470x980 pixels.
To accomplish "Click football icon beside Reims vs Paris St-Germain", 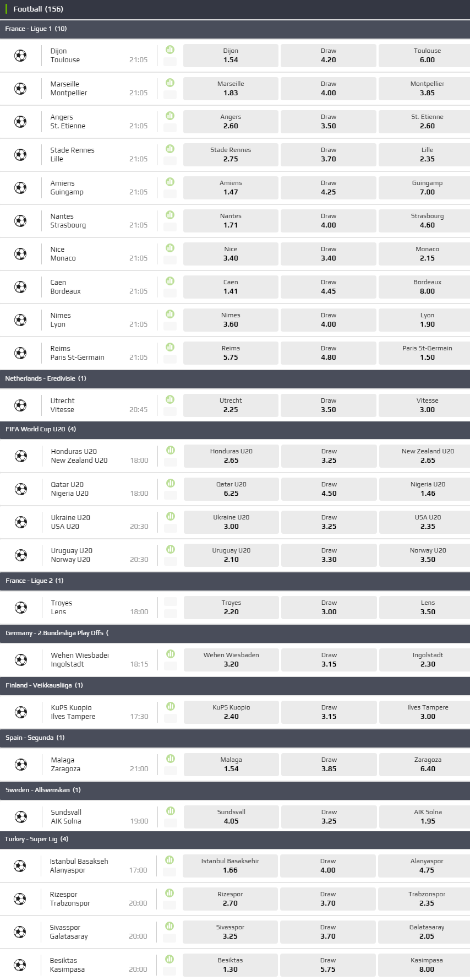I will (20, 353).
